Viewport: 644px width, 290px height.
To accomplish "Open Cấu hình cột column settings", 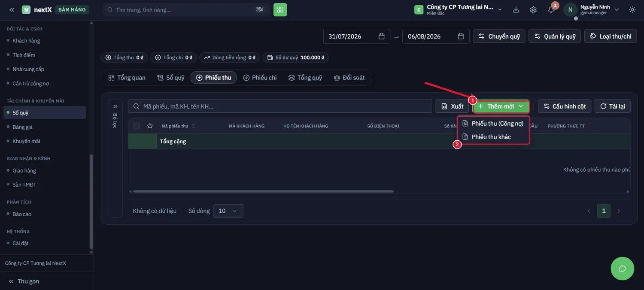I will point(565,106).
